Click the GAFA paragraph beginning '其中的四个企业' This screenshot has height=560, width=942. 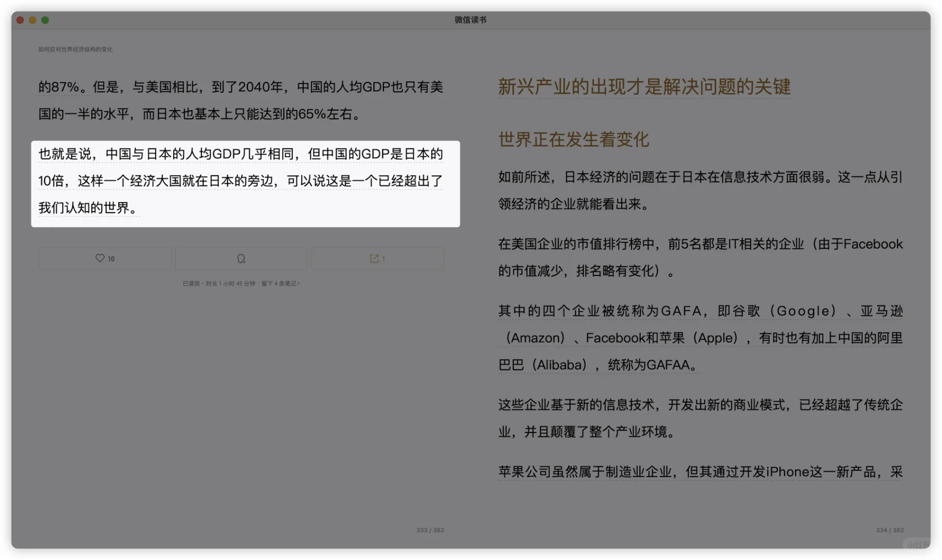click(x=700, y=338)
